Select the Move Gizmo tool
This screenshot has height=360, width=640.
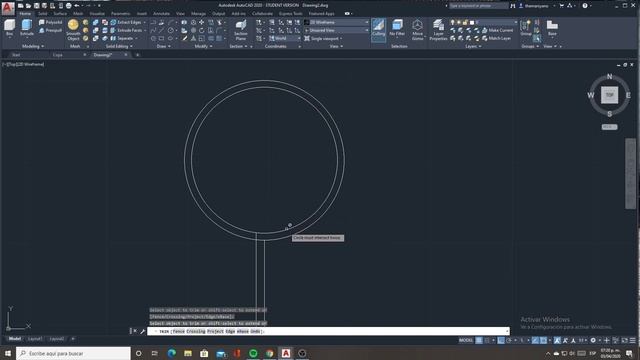tap(417, 29)
